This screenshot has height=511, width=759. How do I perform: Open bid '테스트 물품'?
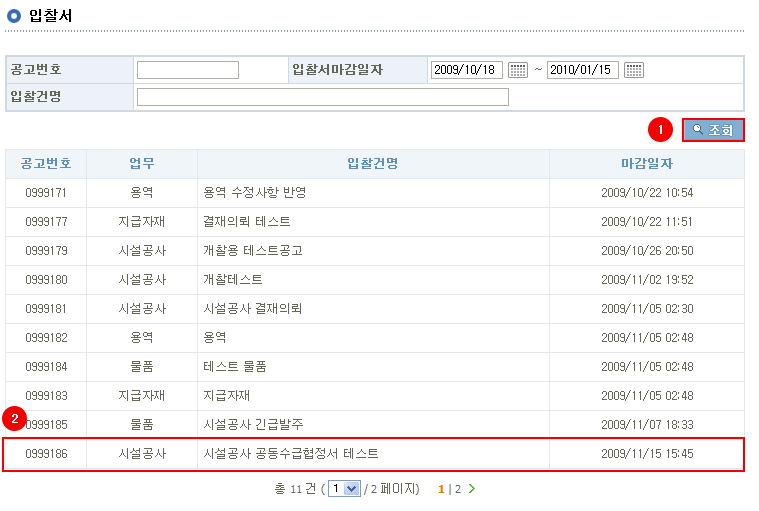coord(235,367)
